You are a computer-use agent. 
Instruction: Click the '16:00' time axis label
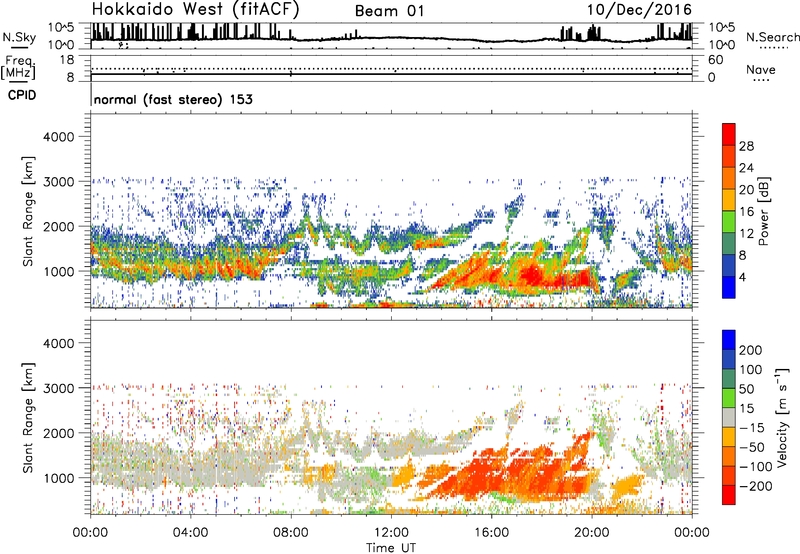[x=491, y=533]
